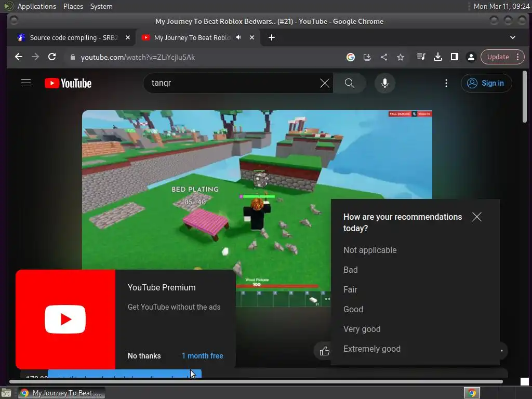Choose Not applicable survey option
Viewport: 532px width, 399px height.
coord(370,250)
